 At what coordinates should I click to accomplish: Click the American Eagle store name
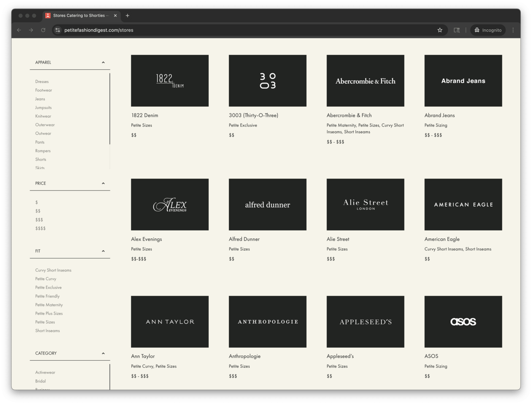pyautogui.click(x=442, y=239)
